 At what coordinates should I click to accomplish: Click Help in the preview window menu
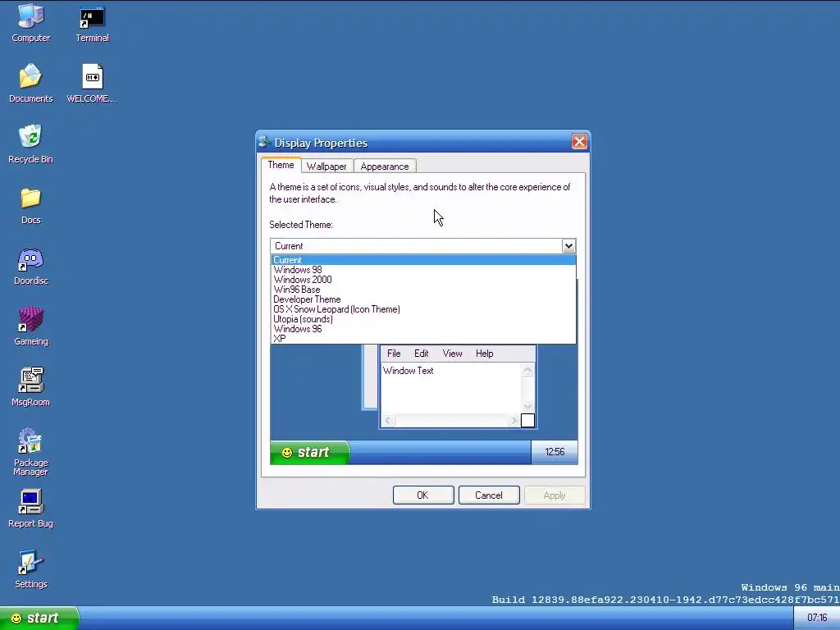[484, 354]
